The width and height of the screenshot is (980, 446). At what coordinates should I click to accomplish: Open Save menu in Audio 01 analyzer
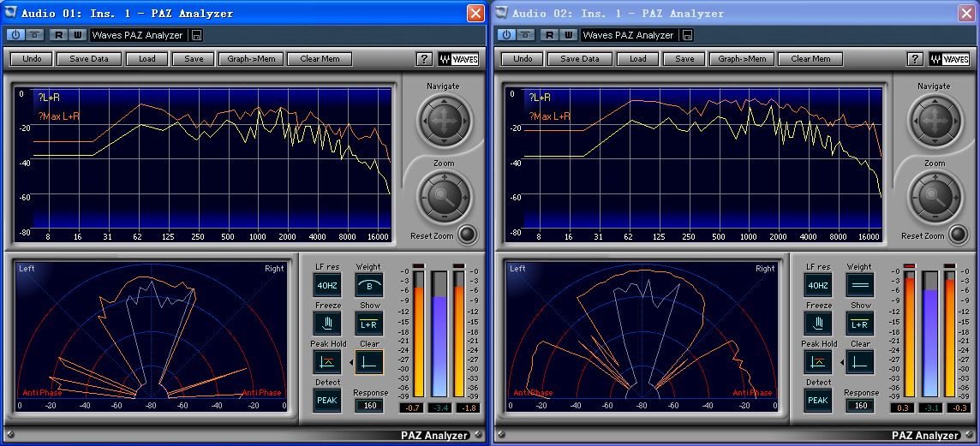[194, 59]
